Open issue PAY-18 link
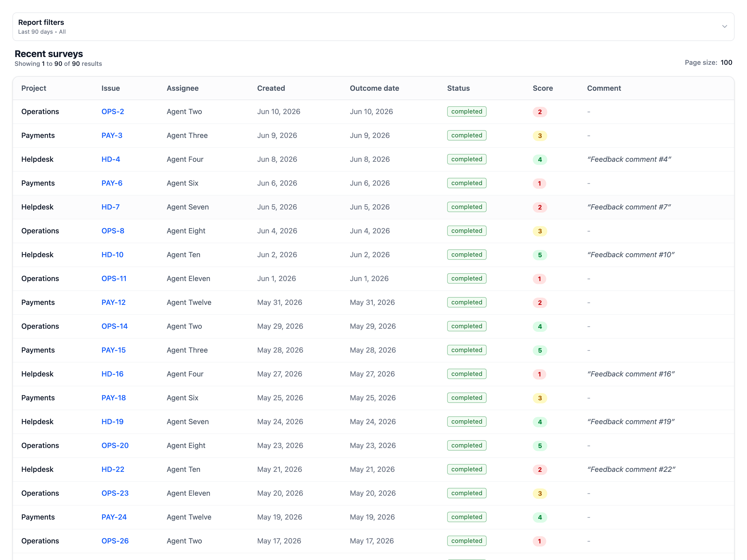This screenshot has width=747, height=560. [113, 398]
